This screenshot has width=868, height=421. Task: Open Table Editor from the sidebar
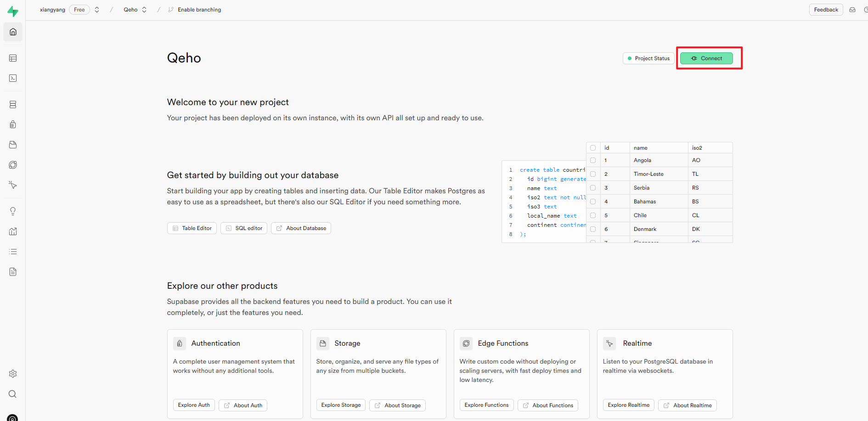point(13,58)
